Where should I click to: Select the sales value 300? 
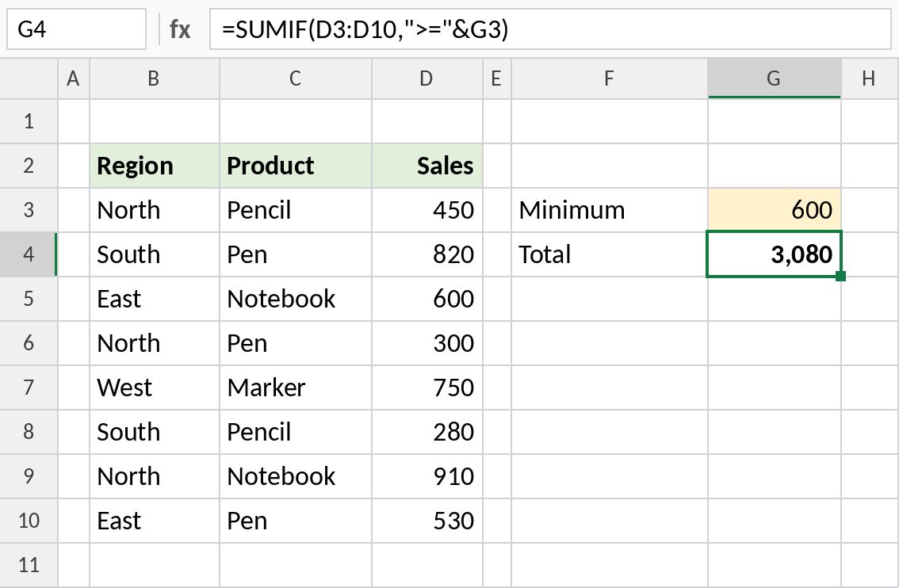pyautogui.click(x=427, y=343)
